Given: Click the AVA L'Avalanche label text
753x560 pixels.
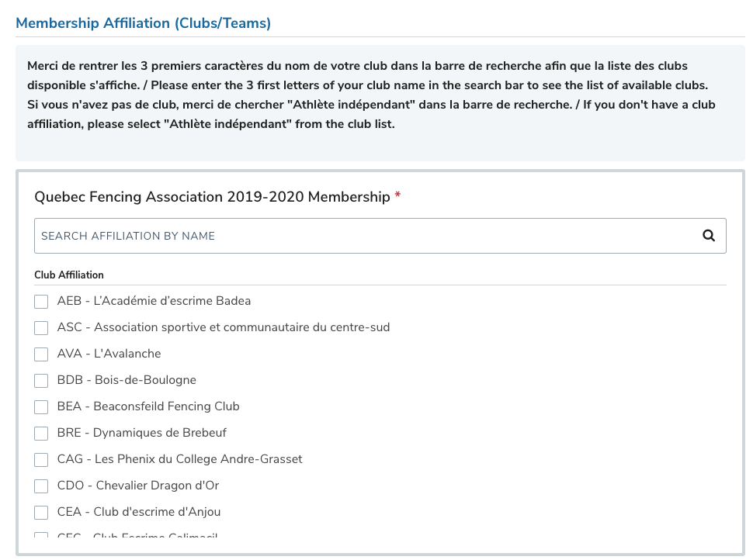Looking at the screenshot, I should click(x=109, y=354).
